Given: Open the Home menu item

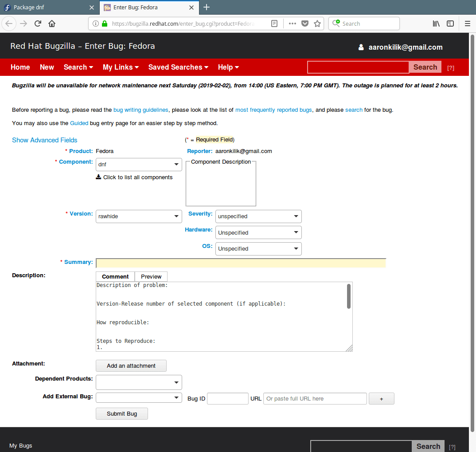Looking at the screenshot, I should (20, 67).
